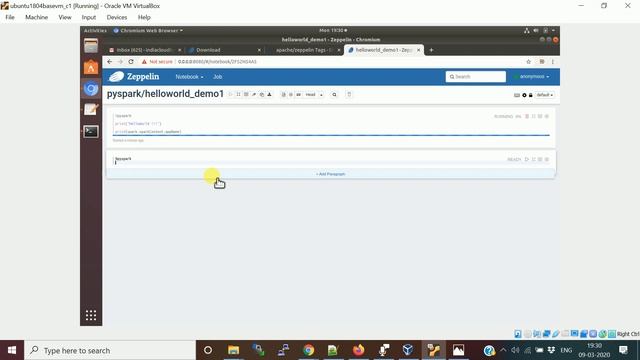Clear all paragraph output with eraser icon
Screen dimensions: 640x360
[x=254, y=94]
